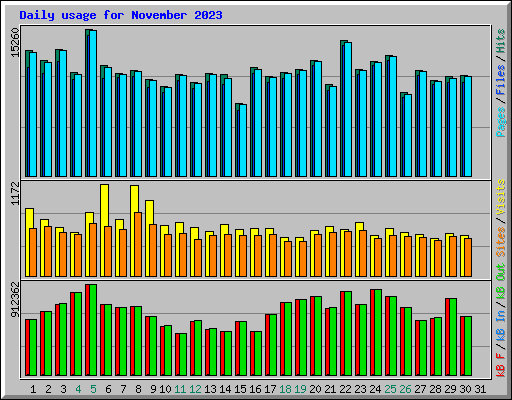
Task: Click day label 31 on x-axis
Action: [x=480, y=389]
